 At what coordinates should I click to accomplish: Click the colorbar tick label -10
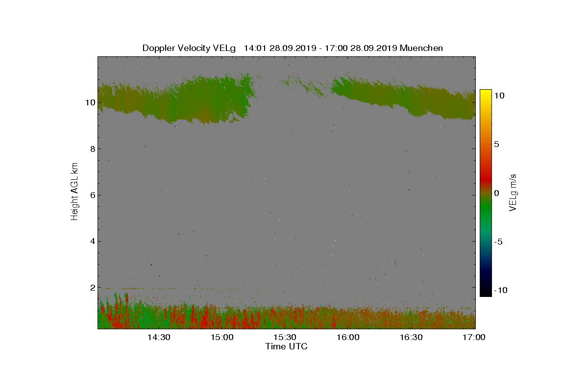(501, 290)
